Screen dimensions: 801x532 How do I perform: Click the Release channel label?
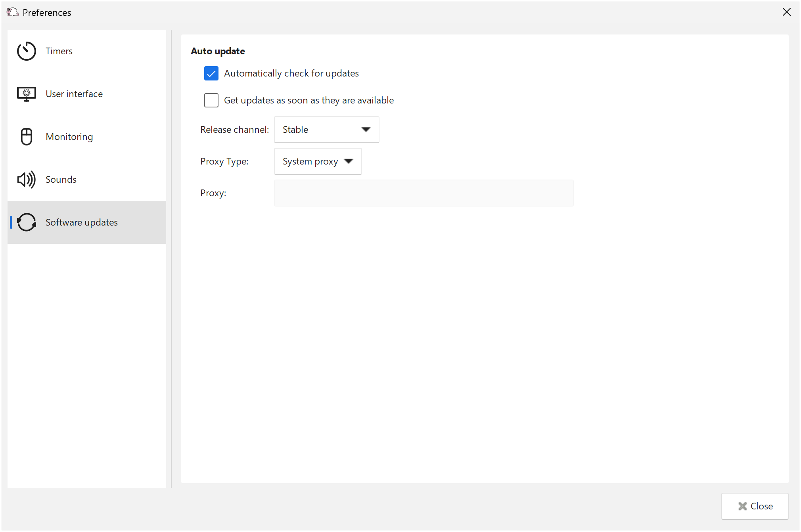coord(234,130)
